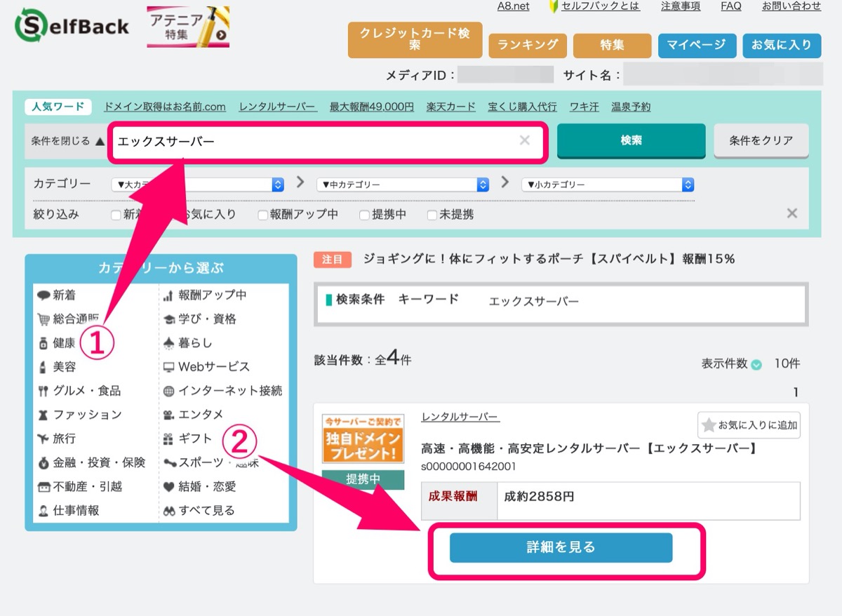
Task: Open クレジットカード検索 tab
Action: (415, 39)
